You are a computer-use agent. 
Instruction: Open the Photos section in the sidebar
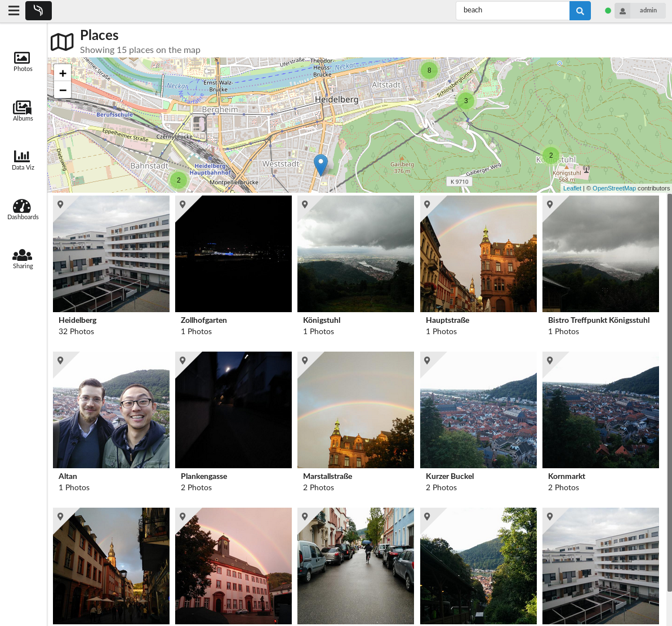pyautogui.click(x=23, y=61)
